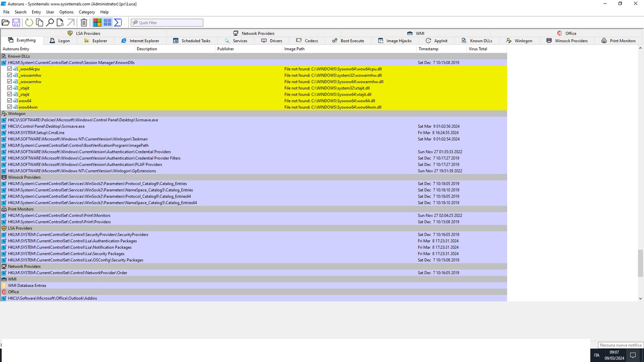Select the HKLM Winlogon Taskman registry row

click(254, 139)
